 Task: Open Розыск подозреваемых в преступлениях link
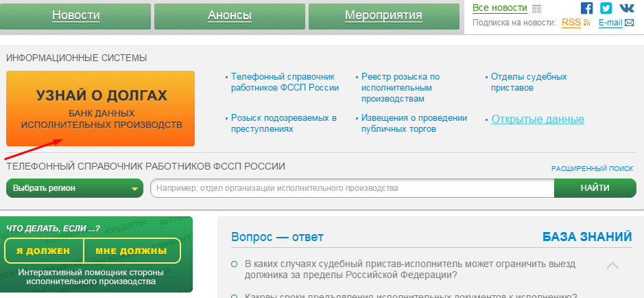283,123
